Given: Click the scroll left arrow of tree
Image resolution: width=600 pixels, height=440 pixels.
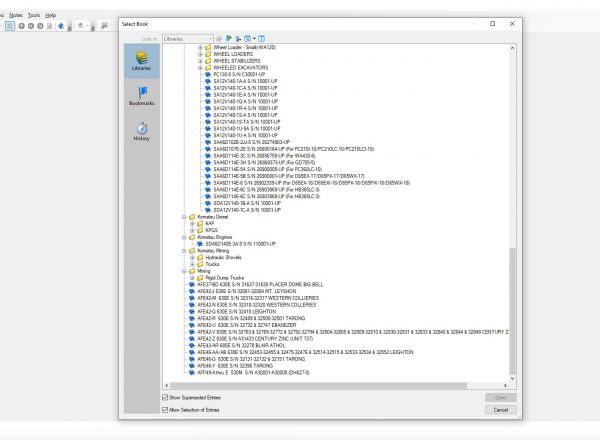Looking at the screenshot, I should pyautogui.click(x=166, y=385).
